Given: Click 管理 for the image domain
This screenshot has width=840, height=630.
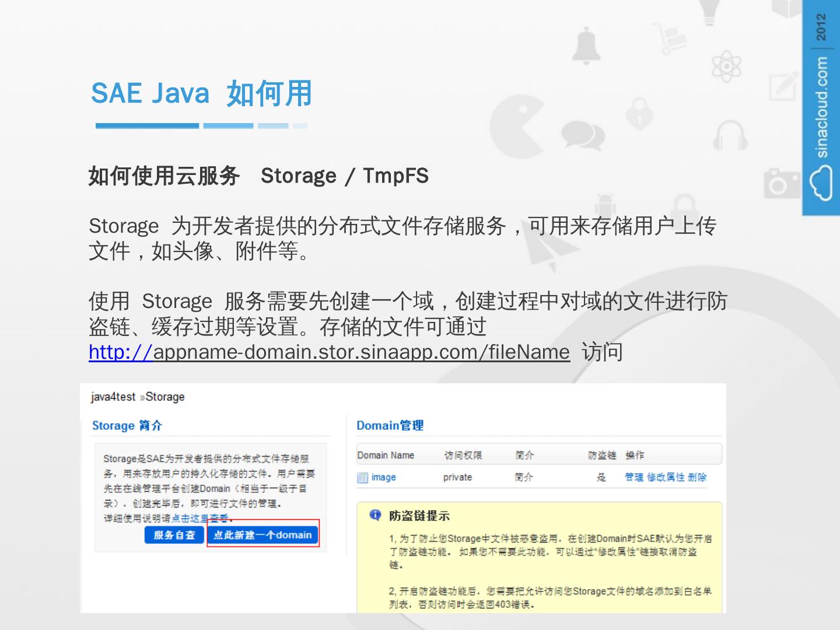Looking at the screenshot, I should 634,477.
